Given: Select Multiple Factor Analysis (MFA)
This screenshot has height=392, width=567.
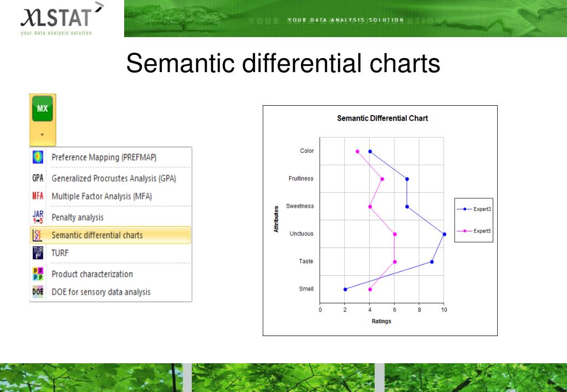Looking at the screenshot, I should click(x=111, y=196).
